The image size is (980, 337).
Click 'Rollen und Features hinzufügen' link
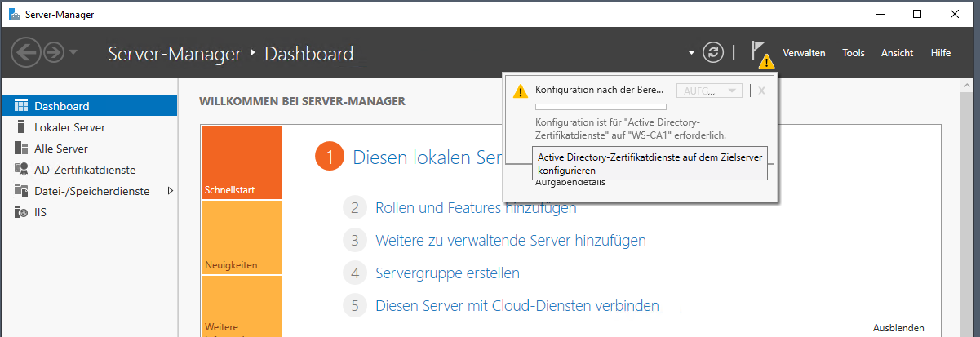(x=476, y=208)
